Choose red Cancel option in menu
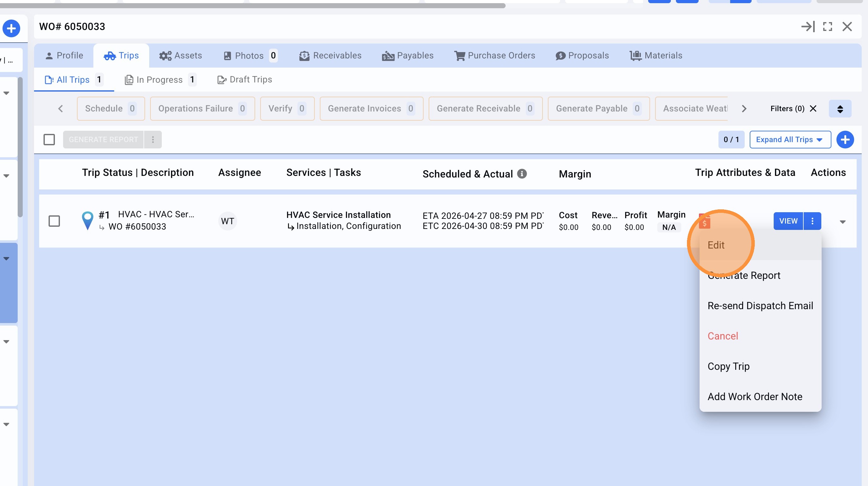This screenshot has height=486, width=868. 722,336
